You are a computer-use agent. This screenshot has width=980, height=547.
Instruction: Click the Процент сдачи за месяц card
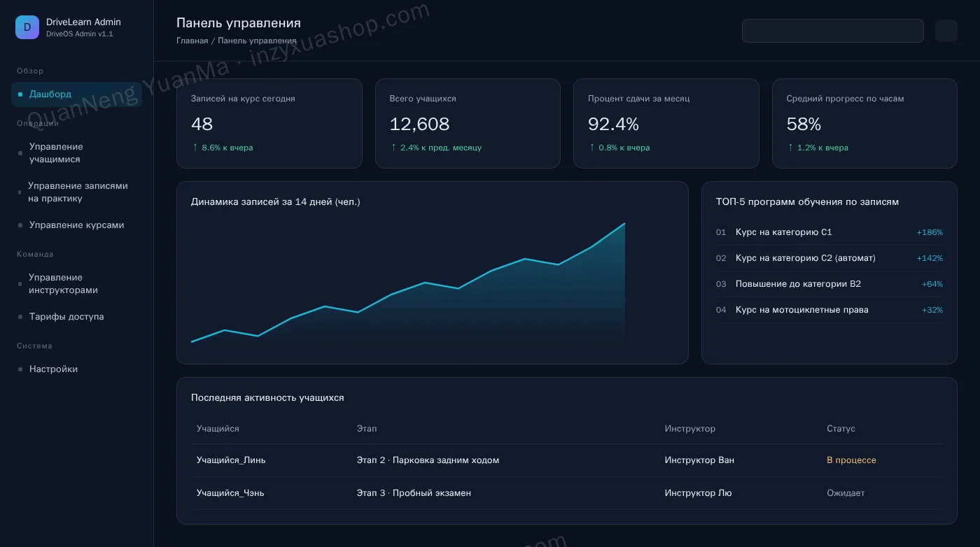coord(666,123)
